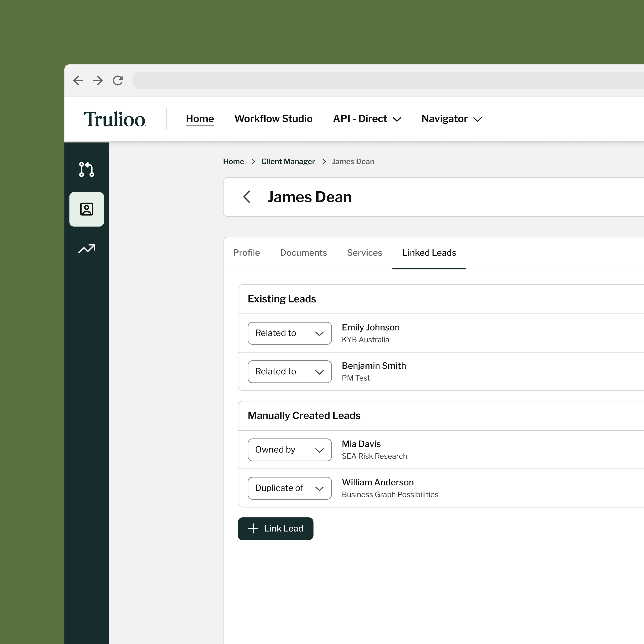Click the browser forward arrow
The image size is (644, 644).
(98, 80)
